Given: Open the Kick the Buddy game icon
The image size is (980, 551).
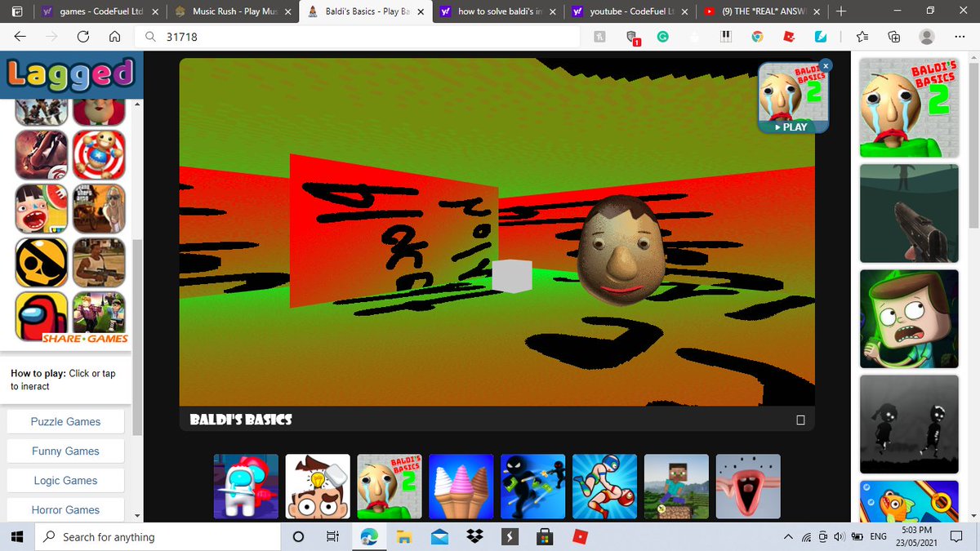Looking at the screenshot, I should point(99,154).
